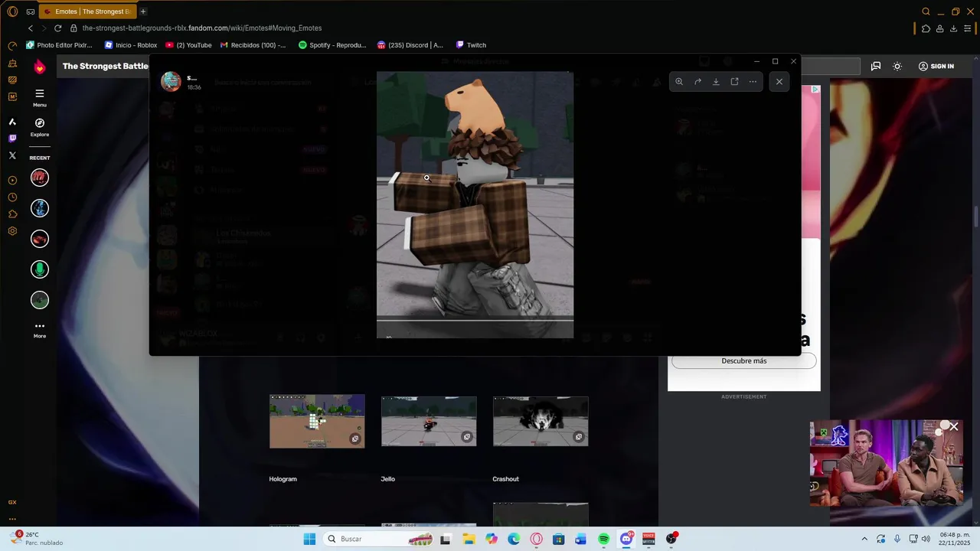Select the Emotes browser tab

tap(88, 11)
